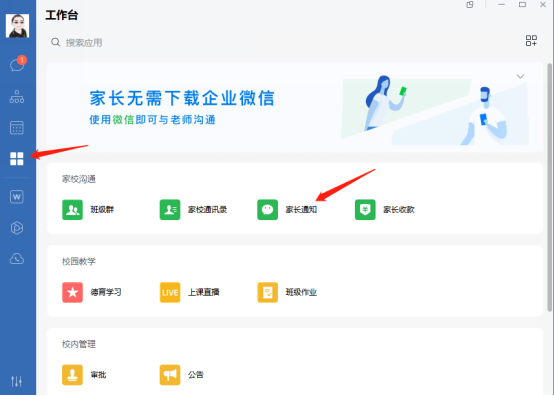Open the 班级群 green icon
This screenshot has width=554, height=396.
point(72,210)
